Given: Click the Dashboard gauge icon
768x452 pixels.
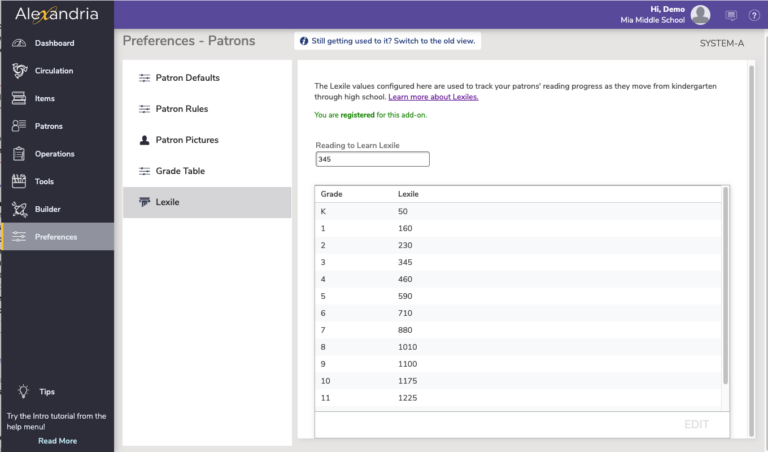Looking at the screenshot, I should [18, 43].
